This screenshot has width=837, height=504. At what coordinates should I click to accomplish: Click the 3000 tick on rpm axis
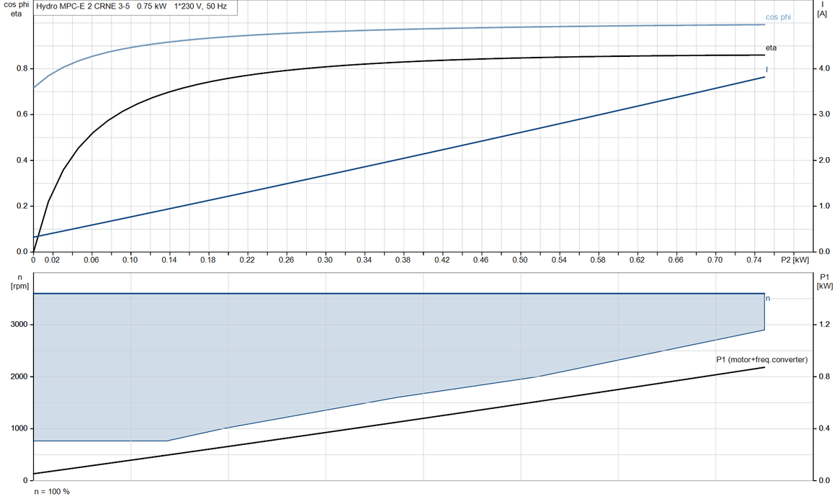click(19, 324)
